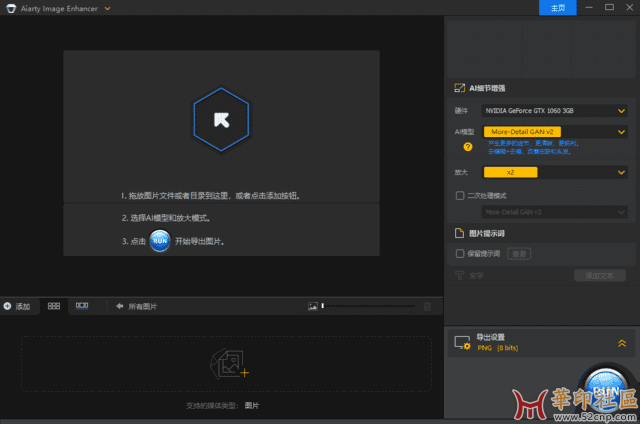Image resolution: width=640 pixels, height=424 pixels.
Task: Click the 导出设置 monitor gear icon
Action: 462,343
